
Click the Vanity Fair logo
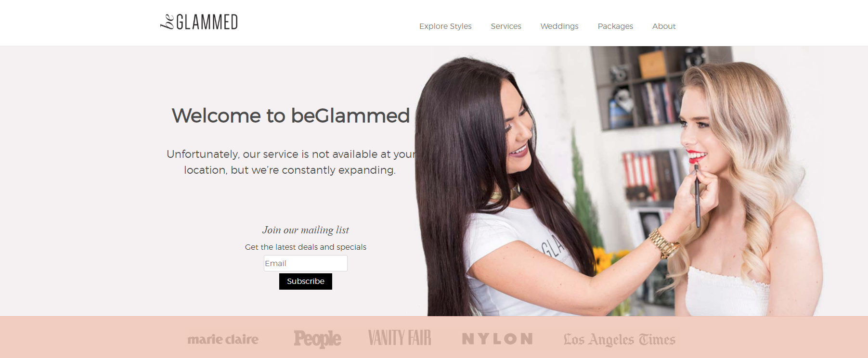tap(400, 338)
